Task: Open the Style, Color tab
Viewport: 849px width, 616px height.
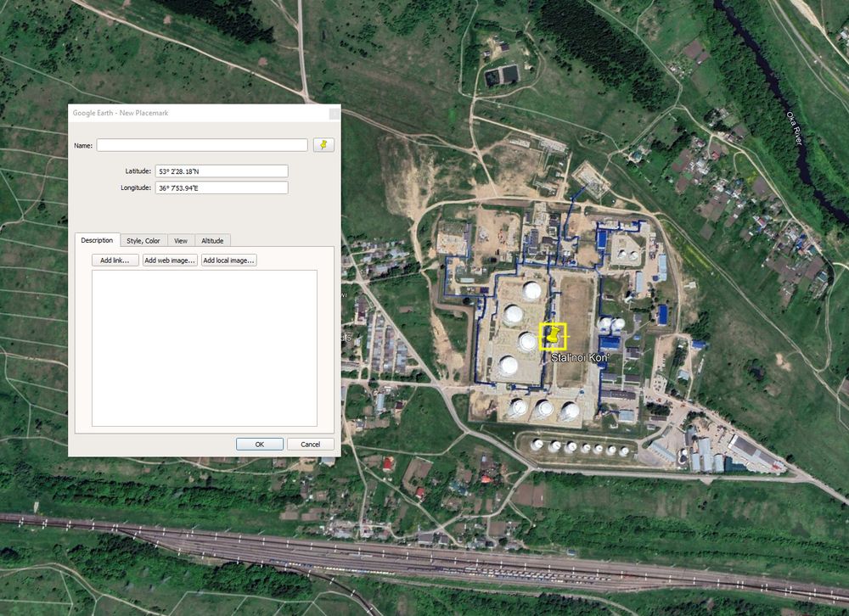Action: click(143, 241)
